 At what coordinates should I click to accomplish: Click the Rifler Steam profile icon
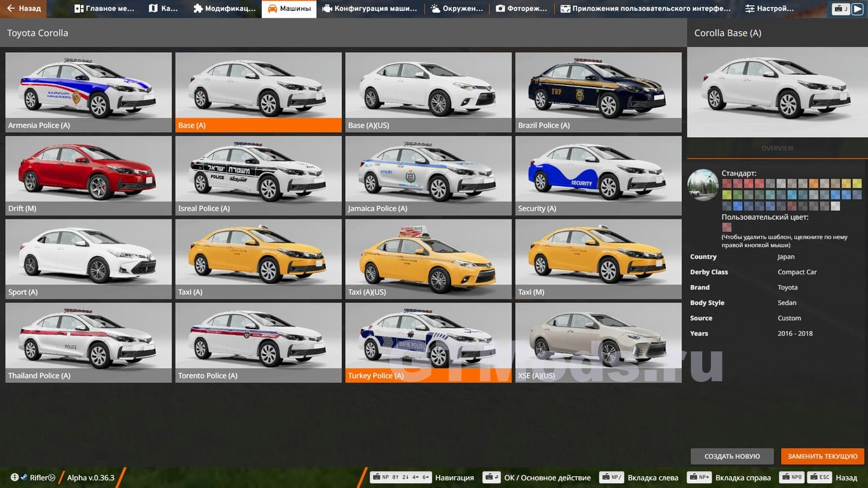tap(24, 477)
